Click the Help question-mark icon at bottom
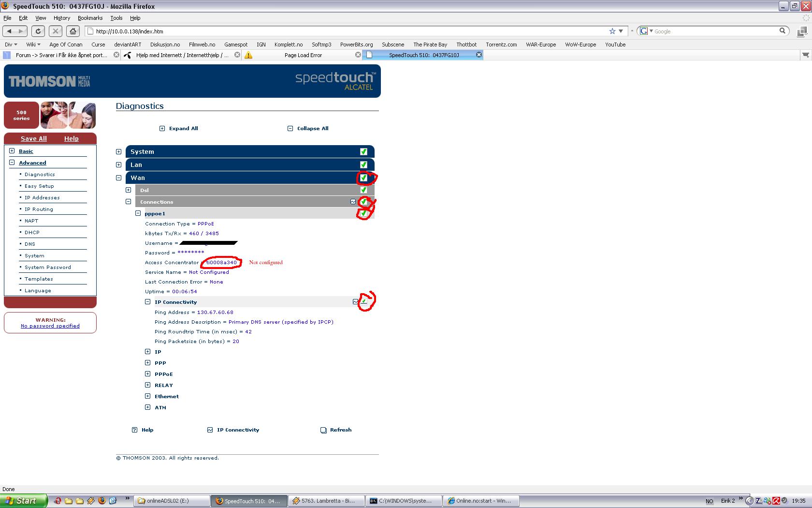Image resolution: width=812 pixels, height=508 pixels. 134,430
